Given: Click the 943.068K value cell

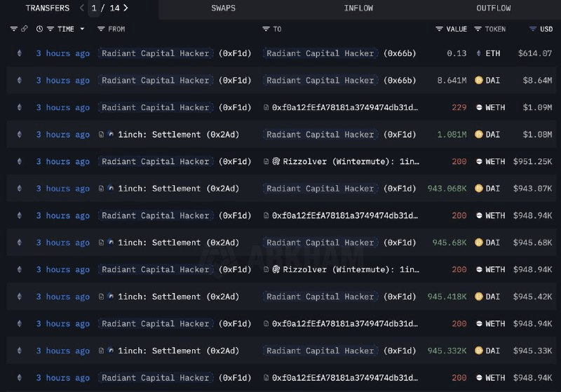Looking at the screenshot, I should [x=447, y=189].
